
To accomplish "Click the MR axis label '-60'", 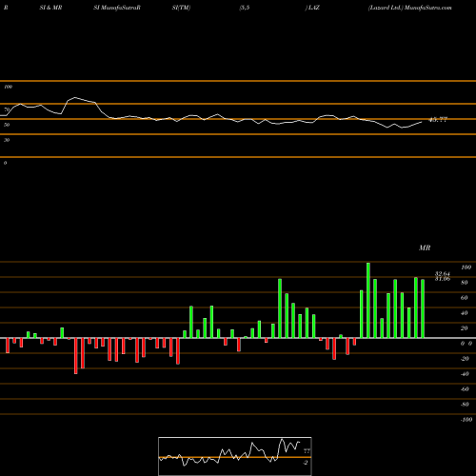I will click(x=465, y=389).
